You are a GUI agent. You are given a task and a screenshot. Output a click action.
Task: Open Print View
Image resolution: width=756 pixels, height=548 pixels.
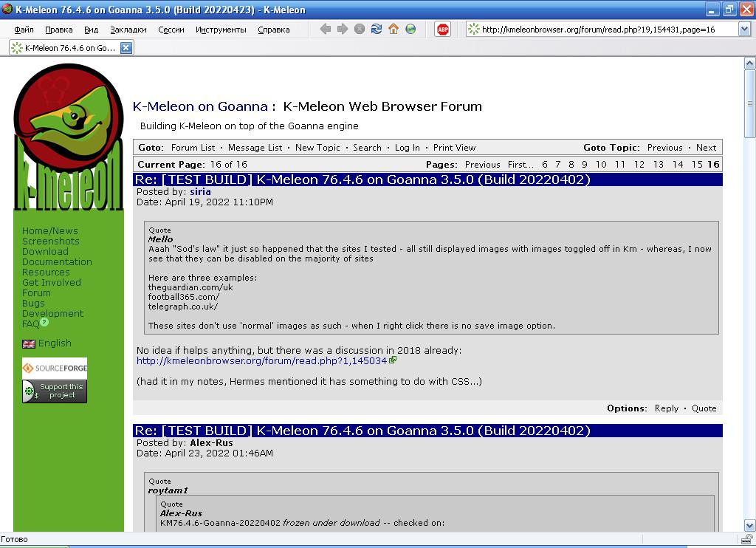[454, 148]
